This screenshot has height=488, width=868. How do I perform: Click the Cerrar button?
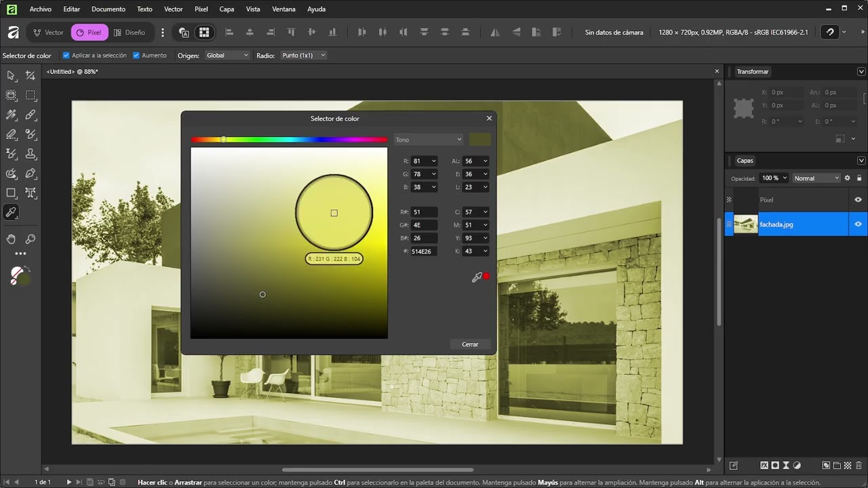coord(470,344)
